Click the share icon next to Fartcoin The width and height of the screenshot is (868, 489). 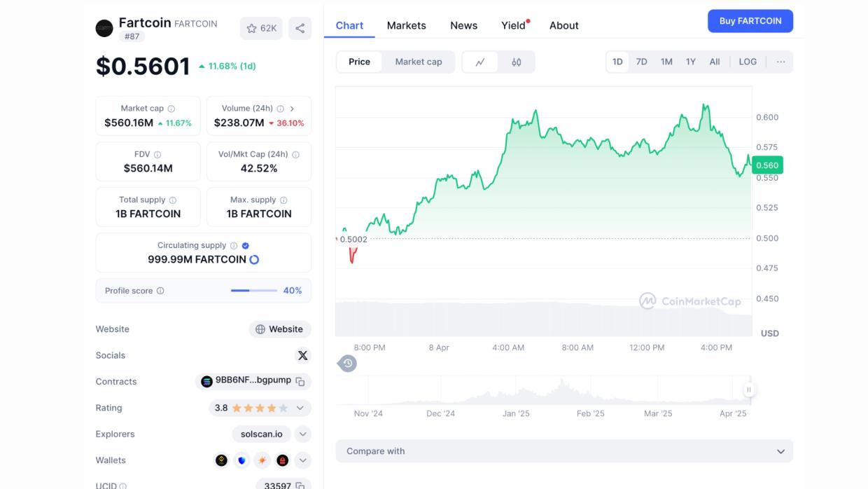point(300,29)
